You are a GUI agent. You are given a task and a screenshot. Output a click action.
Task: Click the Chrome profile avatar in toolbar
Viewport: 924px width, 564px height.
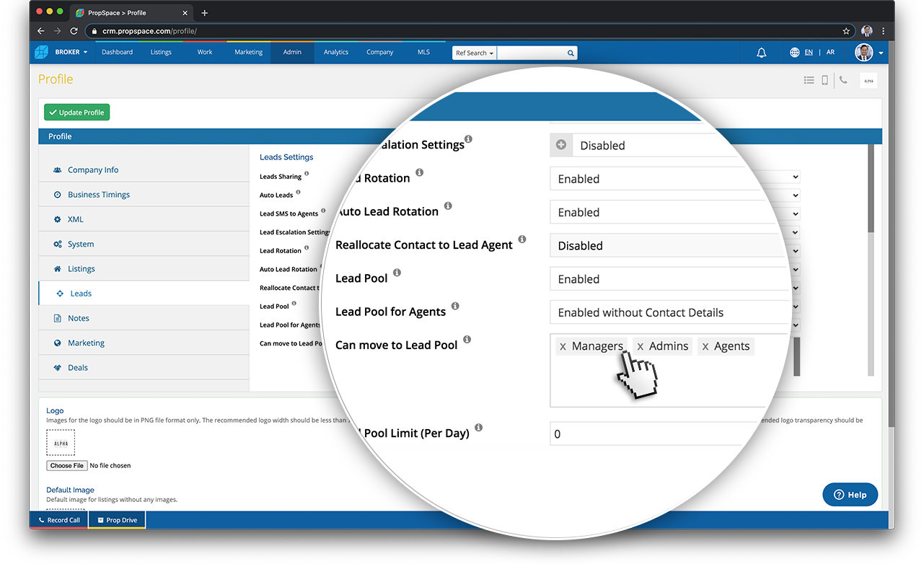867,31
